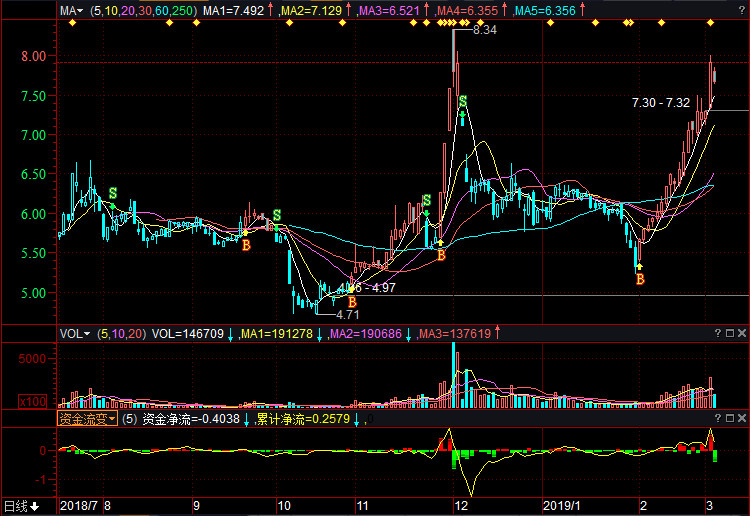Click the volume MA2=190686 value
This screenshot has height=516, width=750.
tap(366, 334)
